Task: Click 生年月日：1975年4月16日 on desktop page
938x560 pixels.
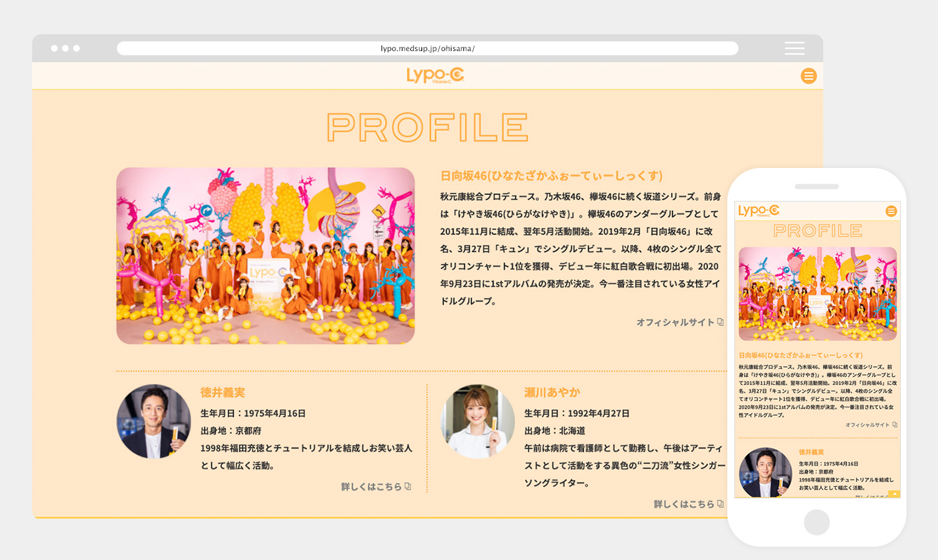Action: tap(253, 413)
